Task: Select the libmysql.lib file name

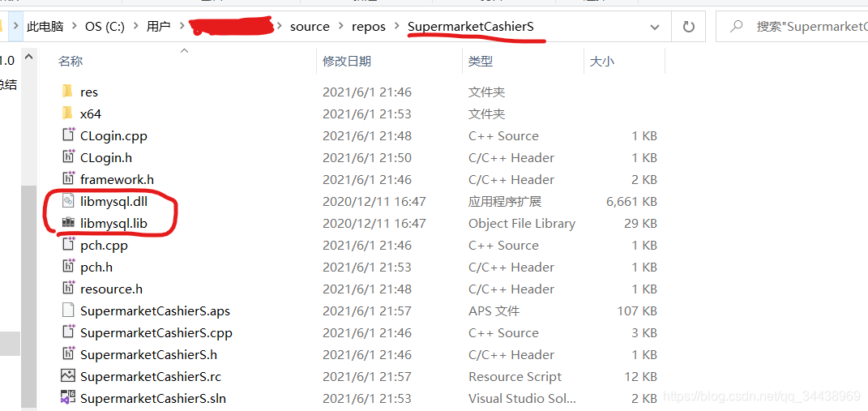Action: coord(113,223)
